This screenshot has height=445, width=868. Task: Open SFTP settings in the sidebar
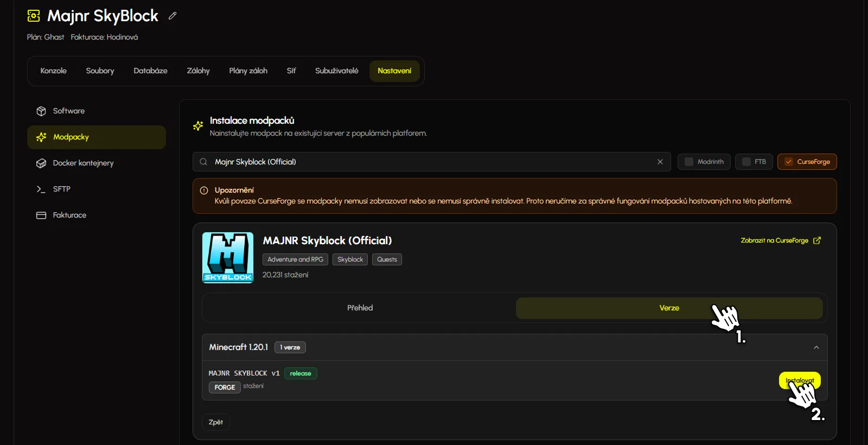97,189
